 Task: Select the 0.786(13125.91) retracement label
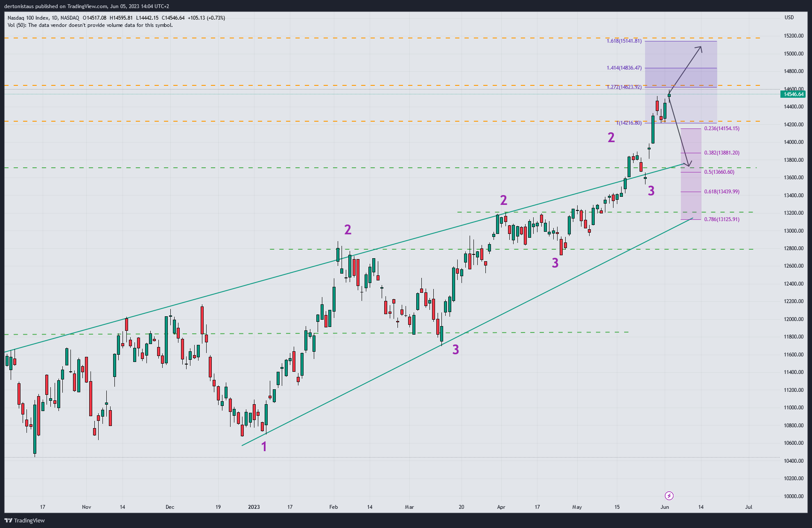click(x=721, y=219)
